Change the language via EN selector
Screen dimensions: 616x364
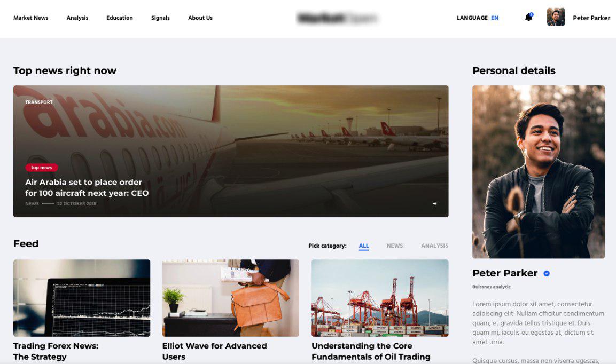click(x=495, y=18)
